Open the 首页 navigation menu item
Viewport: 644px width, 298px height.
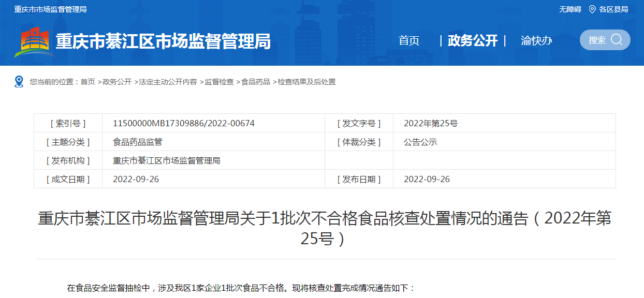point(409,41)
